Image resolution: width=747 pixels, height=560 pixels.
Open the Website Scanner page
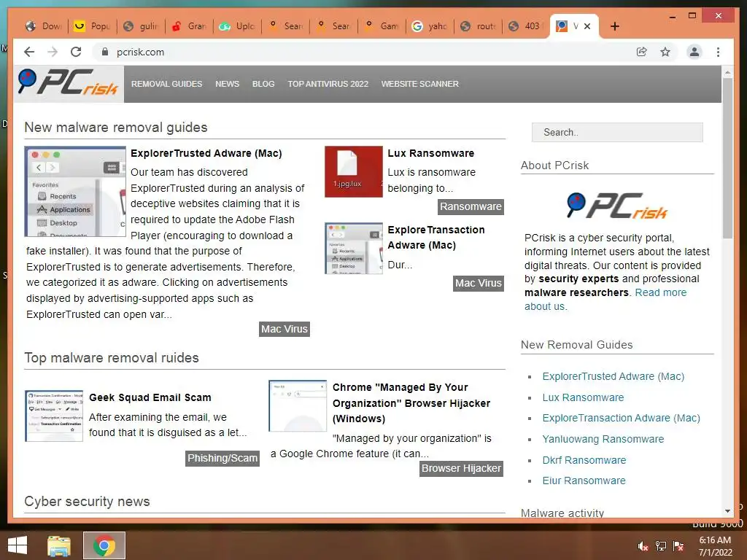pyautogui.click(x=419, y=84)
